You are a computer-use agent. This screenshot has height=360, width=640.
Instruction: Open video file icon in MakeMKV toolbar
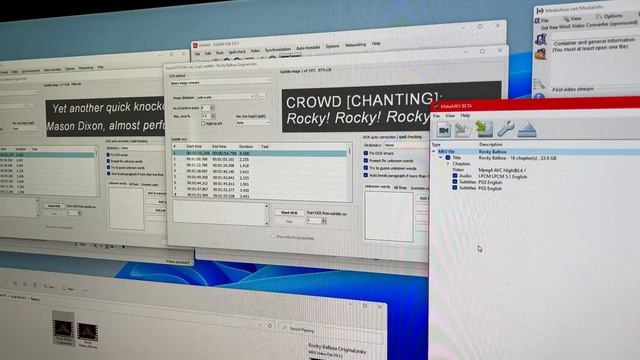point(443,130)
